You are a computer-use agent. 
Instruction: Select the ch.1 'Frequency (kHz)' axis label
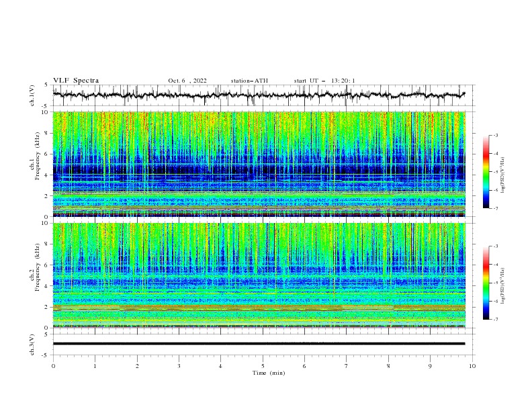38,155
